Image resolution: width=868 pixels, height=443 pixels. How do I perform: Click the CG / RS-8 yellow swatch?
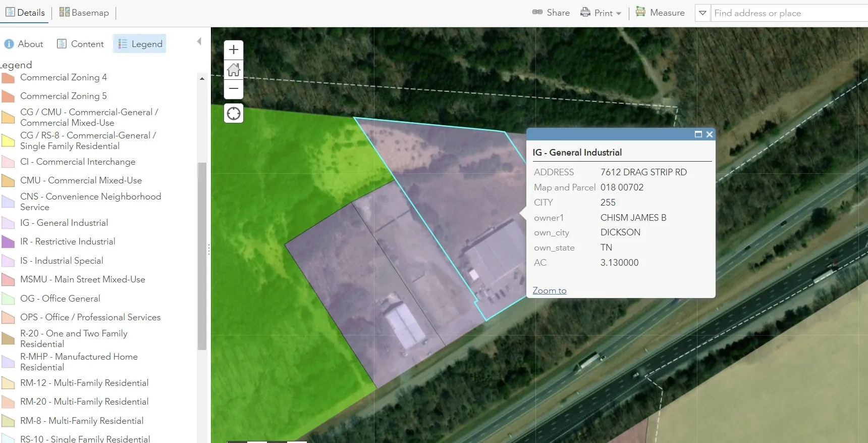pos(8,140)
